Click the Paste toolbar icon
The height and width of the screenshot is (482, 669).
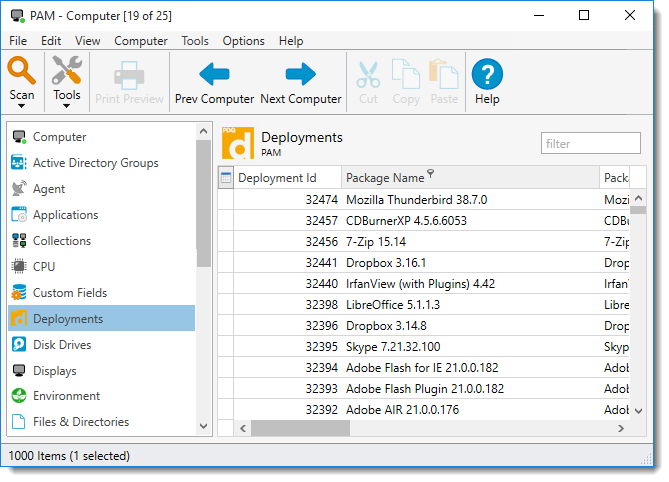pos(444,74)
